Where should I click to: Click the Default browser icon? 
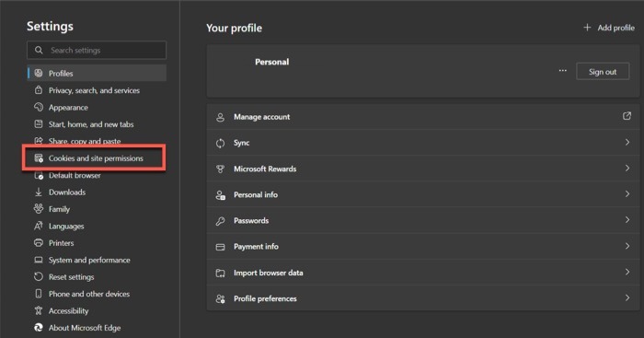pyautogui.click(x=39, y=175)
